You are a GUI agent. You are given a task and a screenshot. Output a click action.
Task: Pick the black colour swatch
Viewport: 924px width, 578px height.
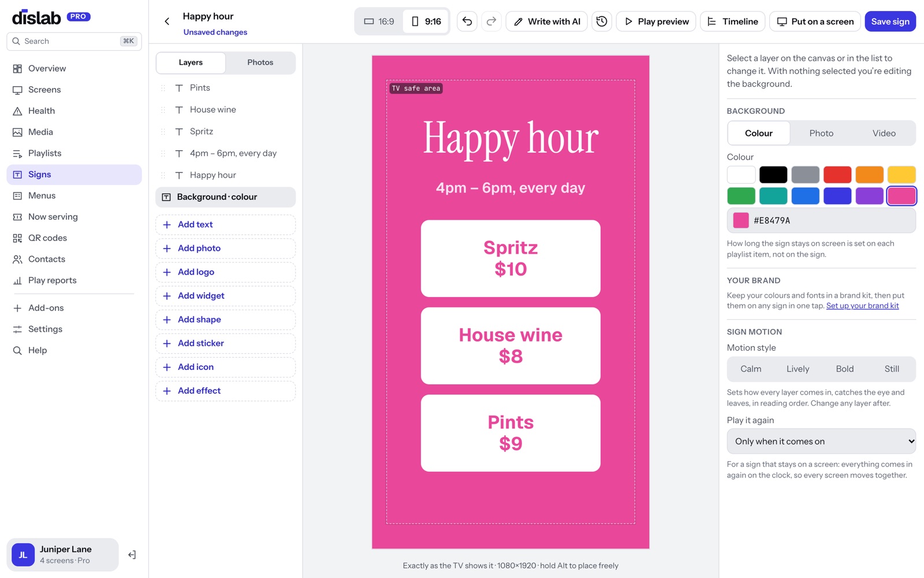coord(773,175)
